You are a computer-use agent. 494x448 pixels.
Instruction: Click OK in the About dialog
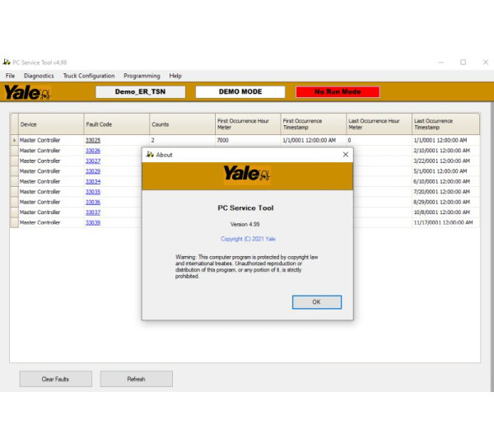coord(316,302)
